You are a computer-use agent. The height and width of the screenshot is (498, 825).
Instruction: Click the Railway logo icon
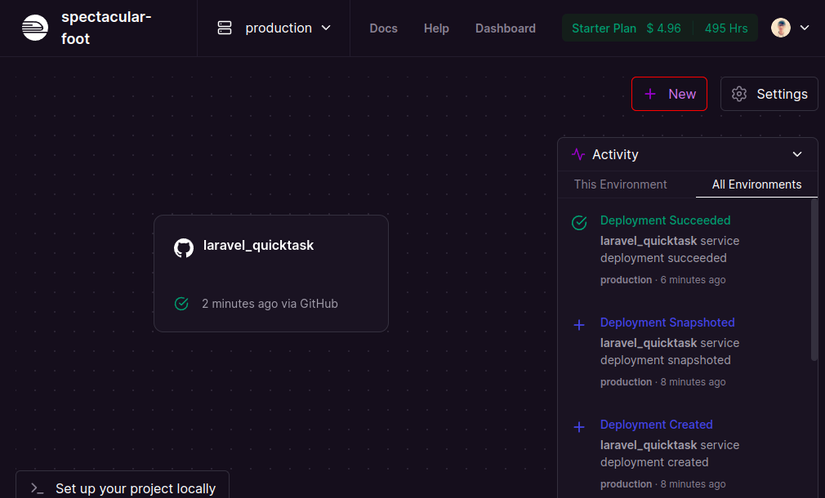pos(34,28)
